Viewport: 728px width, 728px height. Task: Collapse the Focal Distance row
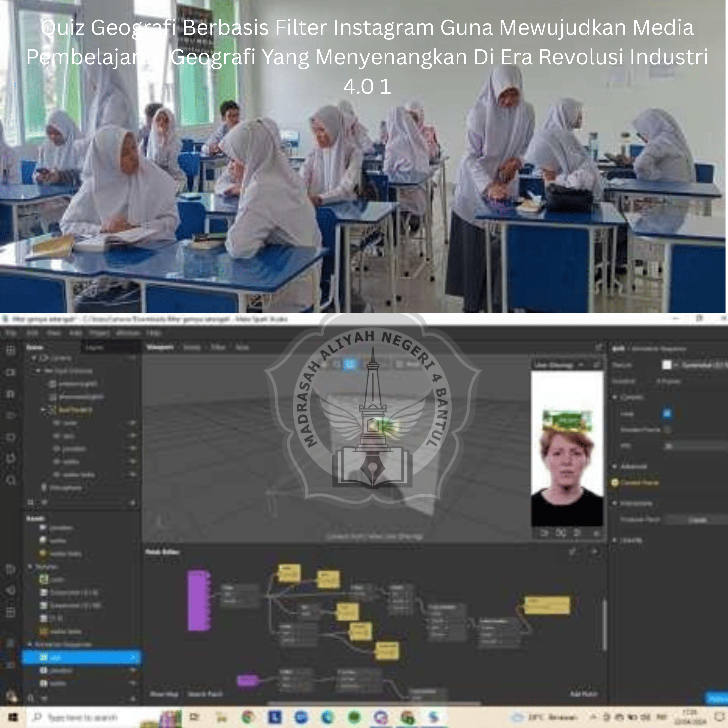(38, 371)
